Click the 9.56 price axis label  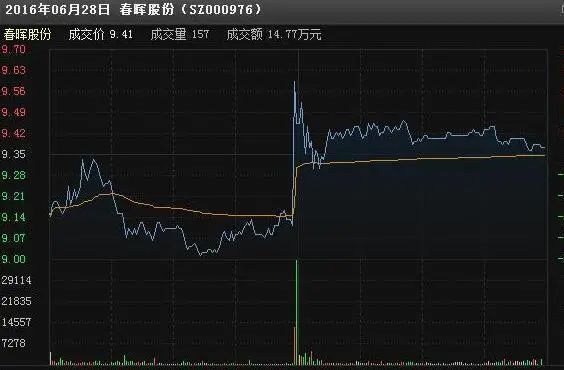click(x=14, y=91)
